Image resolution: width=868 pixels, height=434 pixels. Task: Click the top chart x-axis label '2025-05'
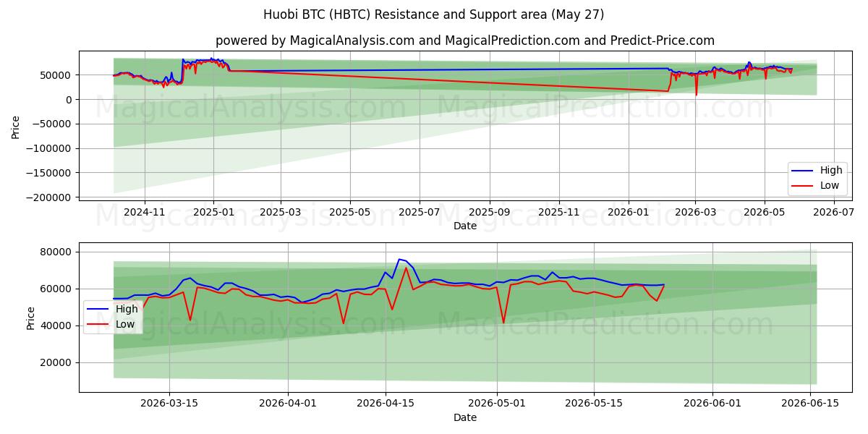click(350, 212)
